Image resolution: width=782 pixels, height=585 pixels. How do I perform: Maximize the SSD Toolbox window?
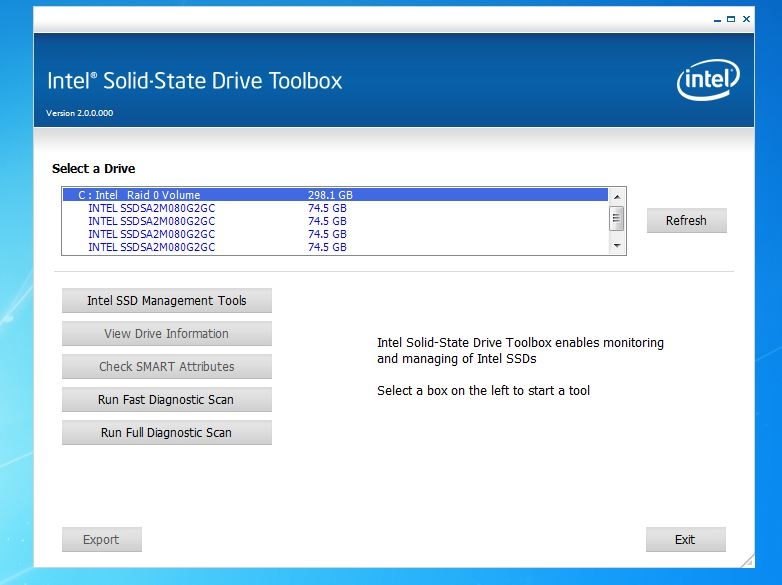pos(731,18)
